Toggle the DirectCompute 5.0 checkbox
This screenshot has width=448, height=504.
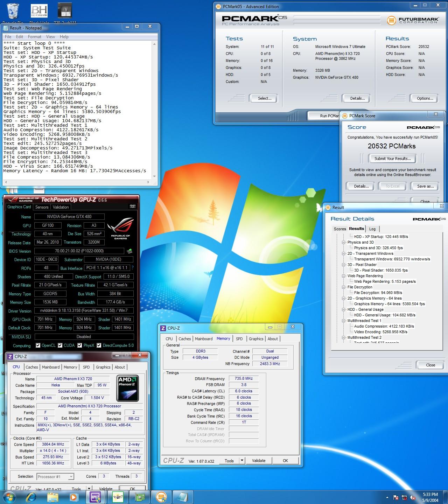pyautogui.click(x=99, y=345)
